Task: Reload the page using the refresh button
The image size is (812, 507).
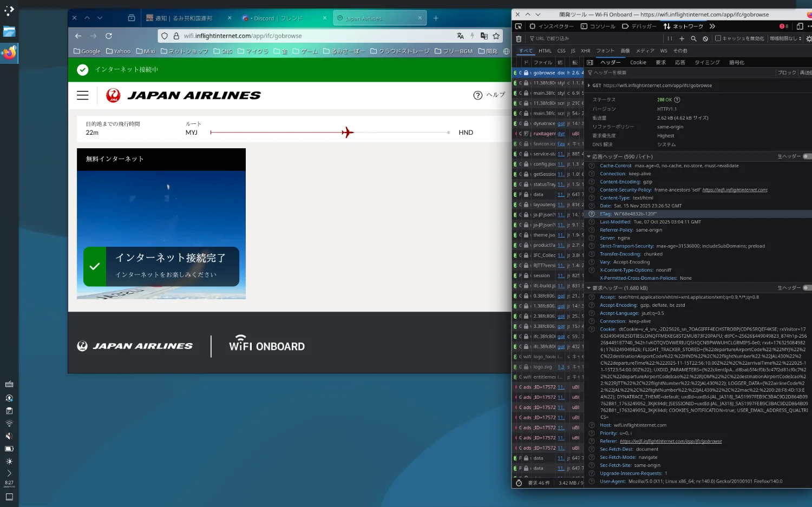Action: pos(109,36)
